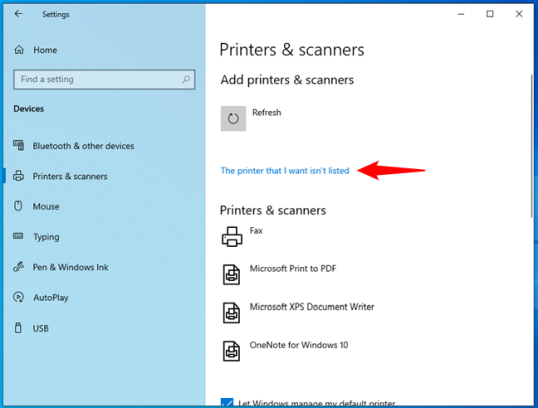Toggle Let Windows manage my default printer
The image size is (538, 408).
(x=227, y=403)
